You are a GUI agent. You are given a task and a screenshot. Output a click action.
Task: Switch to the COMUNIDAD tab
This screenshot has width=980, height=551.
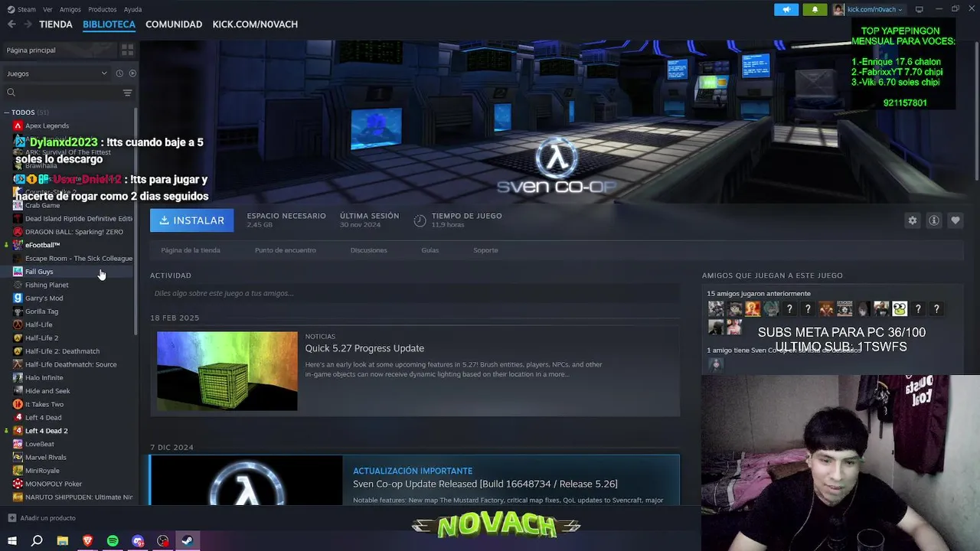(x=174, y=24)
